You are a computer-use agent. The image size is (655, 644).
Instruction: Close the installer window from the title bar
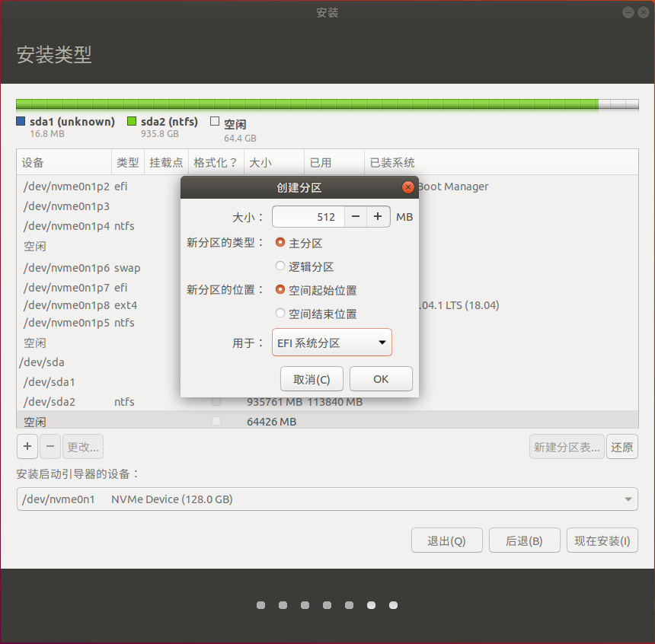pos(644,12)
